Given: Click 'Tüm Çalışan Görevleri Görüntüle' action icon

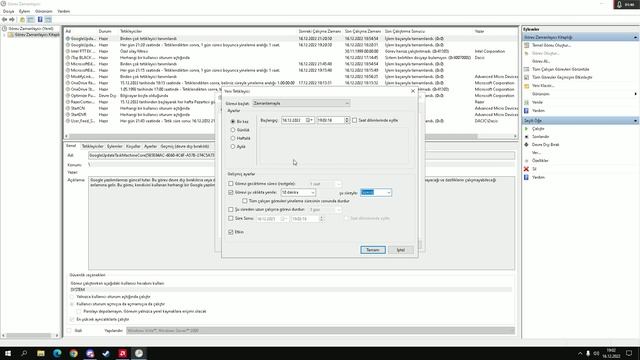Looking at the screenshot, I should pyautogui.click(x=527, y=69).
